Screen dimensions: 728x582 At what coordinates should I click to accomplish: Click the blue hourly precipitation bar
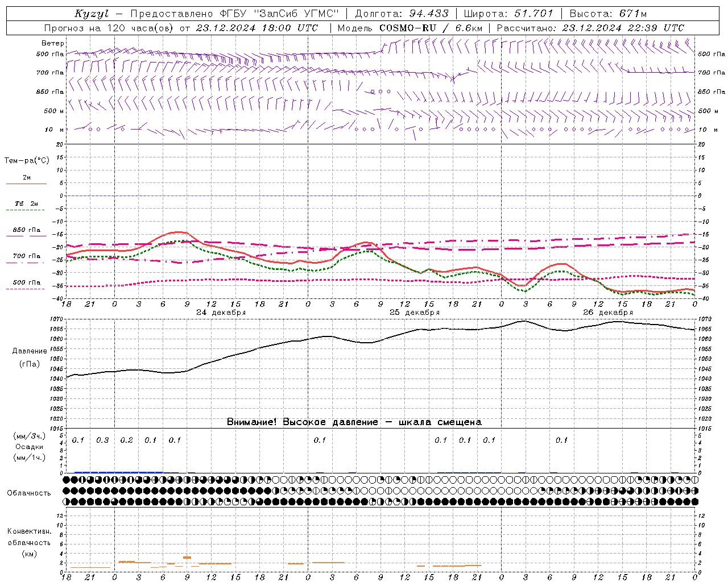118,472
